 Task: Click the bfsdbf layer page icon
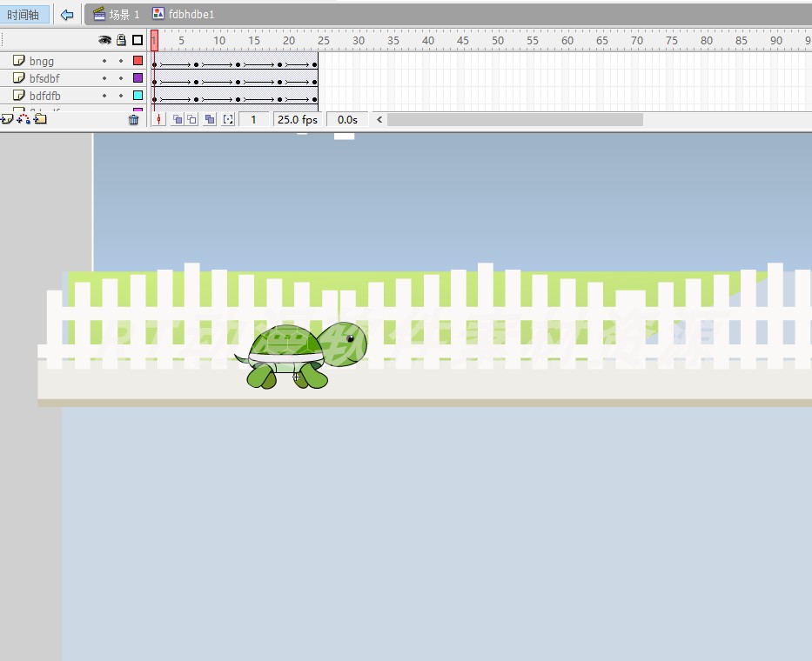point(18,78)
